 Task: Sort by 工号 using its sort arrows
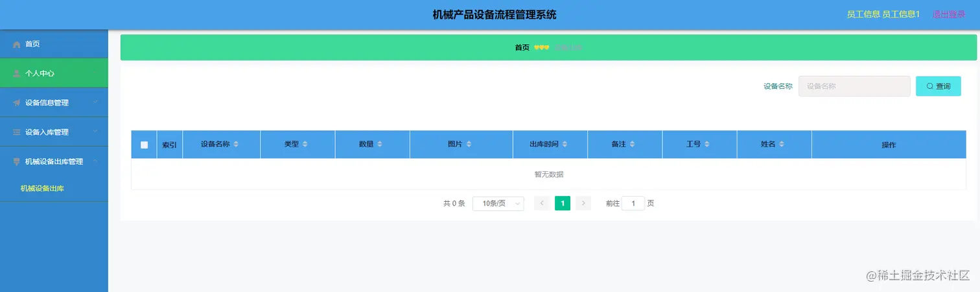pos(707,144)
